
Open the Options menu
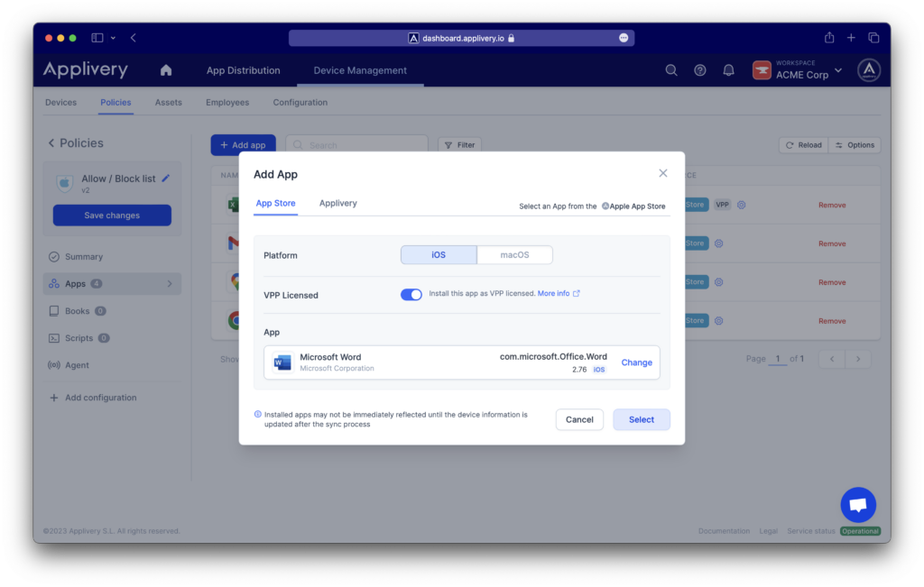point(855,145)
